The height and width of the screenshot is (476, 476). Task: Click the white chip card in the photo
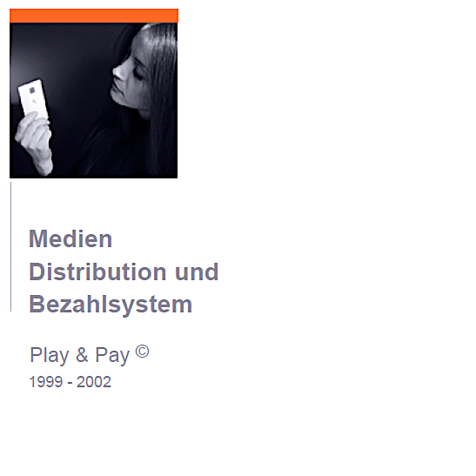point(33,98)
